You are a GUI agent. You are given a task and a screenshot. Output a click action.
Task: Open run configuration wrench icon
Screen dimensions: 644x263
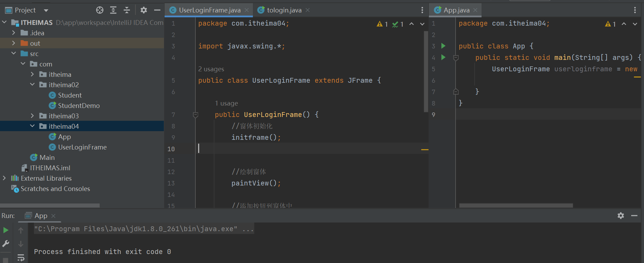(x=6, y=244)
